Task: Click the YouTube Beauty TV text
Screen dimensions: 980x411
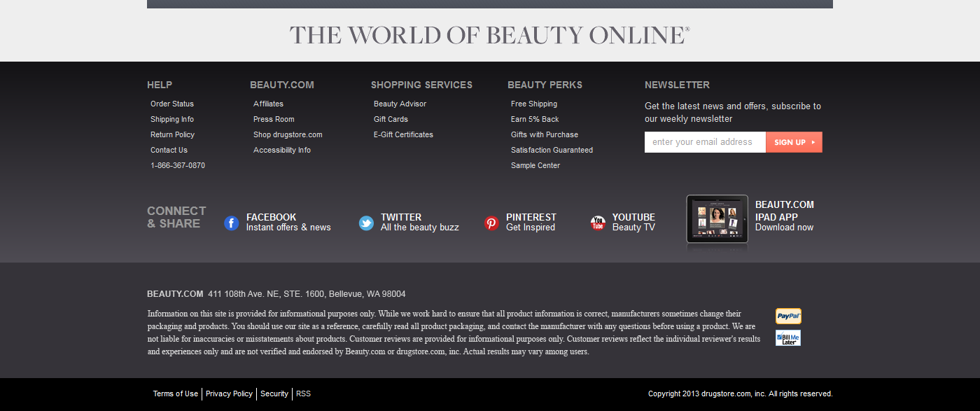Action: (x=633, y=228)
